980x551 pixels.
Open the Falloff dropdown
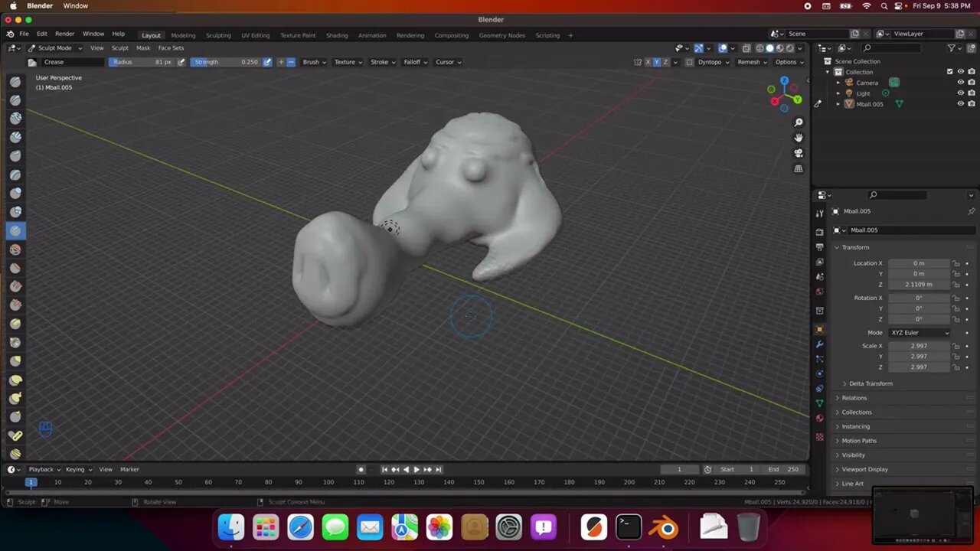[416, 62]
